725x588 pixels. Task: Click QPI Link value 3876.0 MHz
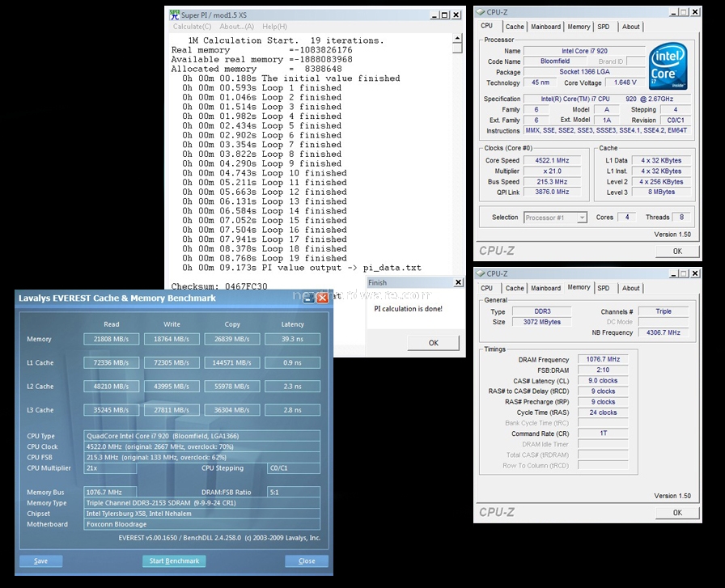(x=552, y=192)
